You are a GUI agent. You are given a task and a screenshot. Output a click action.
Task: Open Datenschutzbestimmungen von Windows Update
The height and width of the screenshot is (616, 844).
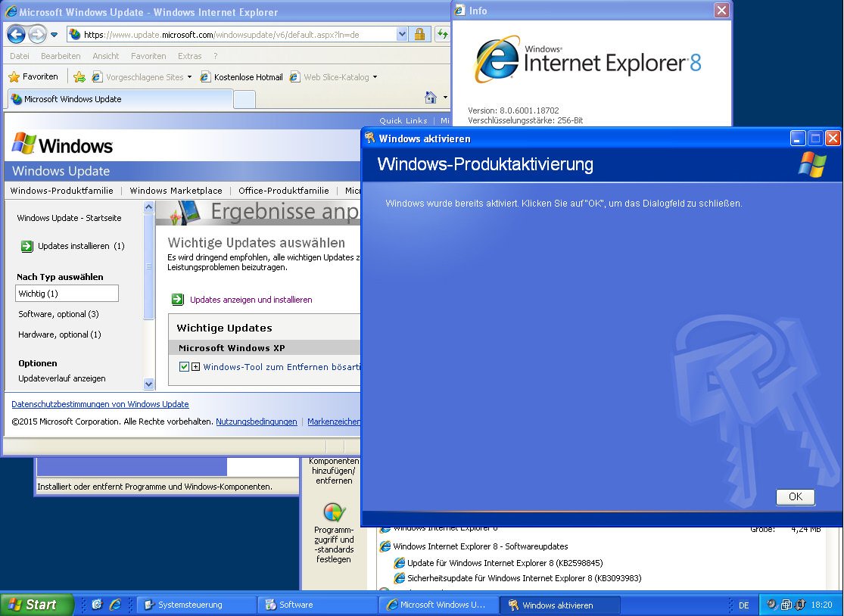(x=100, y=404)
